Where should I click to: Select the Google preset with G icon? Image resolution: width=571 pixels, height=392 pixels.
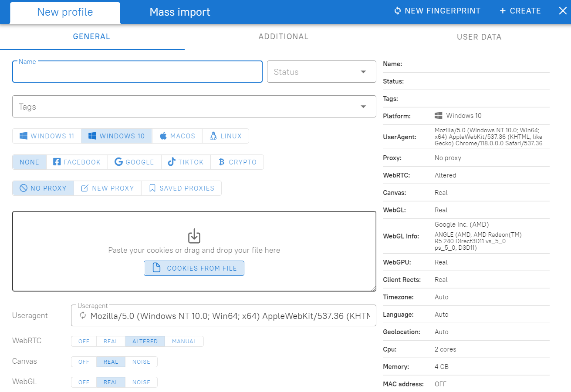(118, 162)
